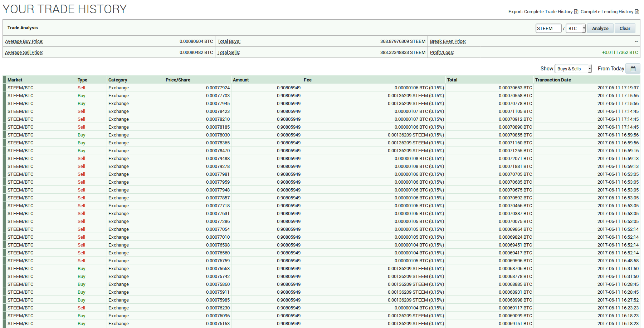Click the Analyze button
The image size is (644, 328).
[x=600, y=28]
